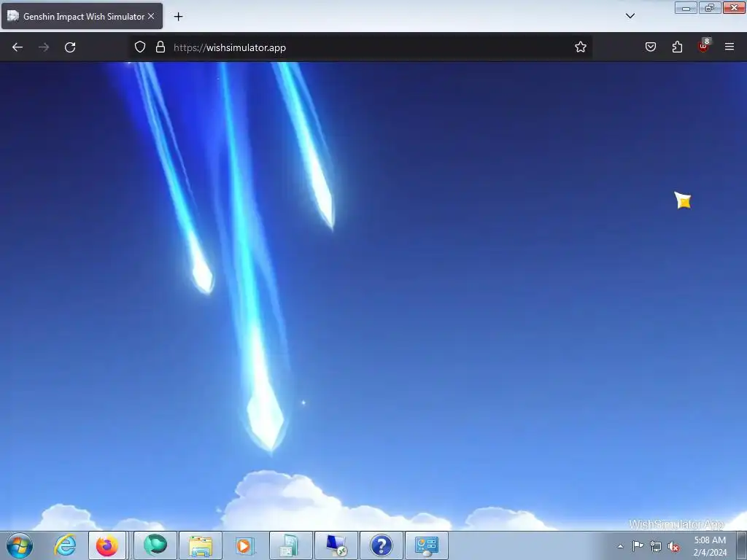The width and height of the screenshot is (747, 560).
Task: Switch to Firefox in the taskbar
Action: click(x=107, y=545)
